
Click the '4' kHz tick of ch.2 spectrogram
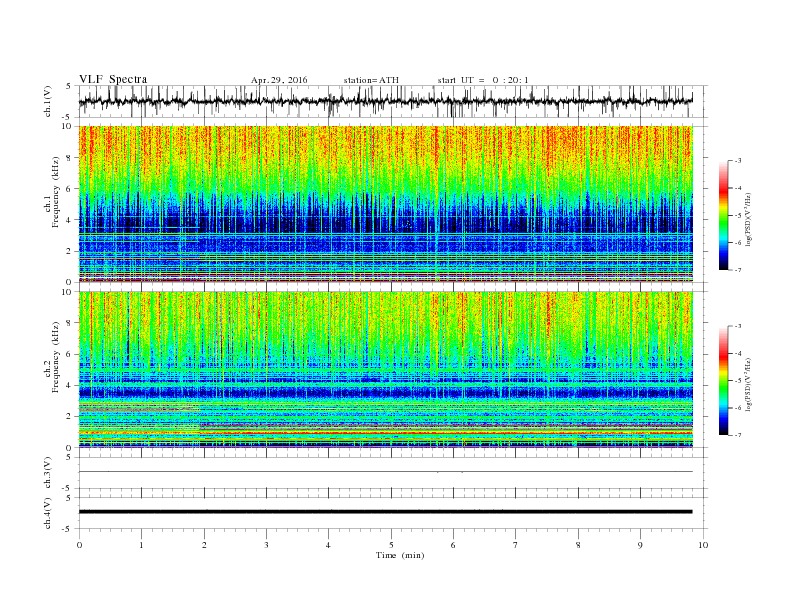(x=69, y=385)
